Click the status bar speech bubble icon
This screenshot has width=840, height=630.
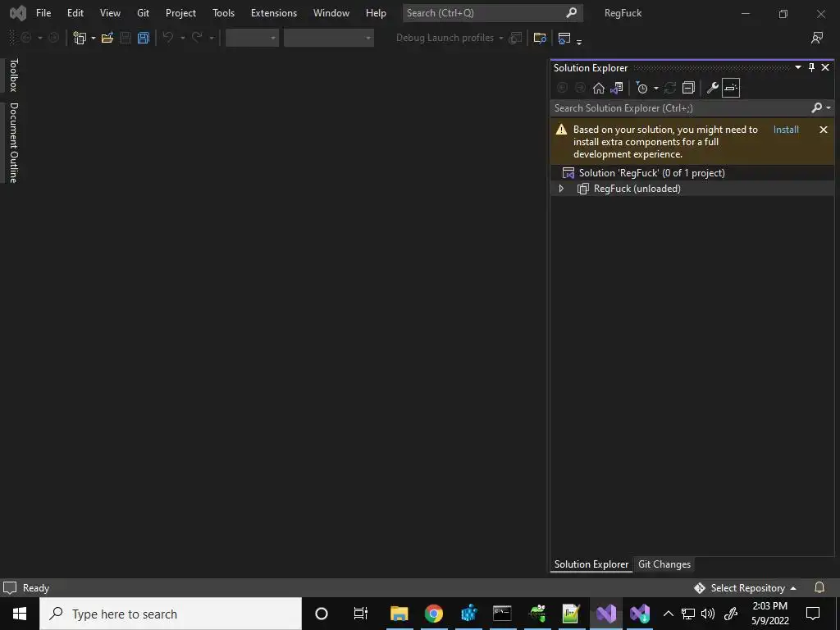(x=10, y=587)
